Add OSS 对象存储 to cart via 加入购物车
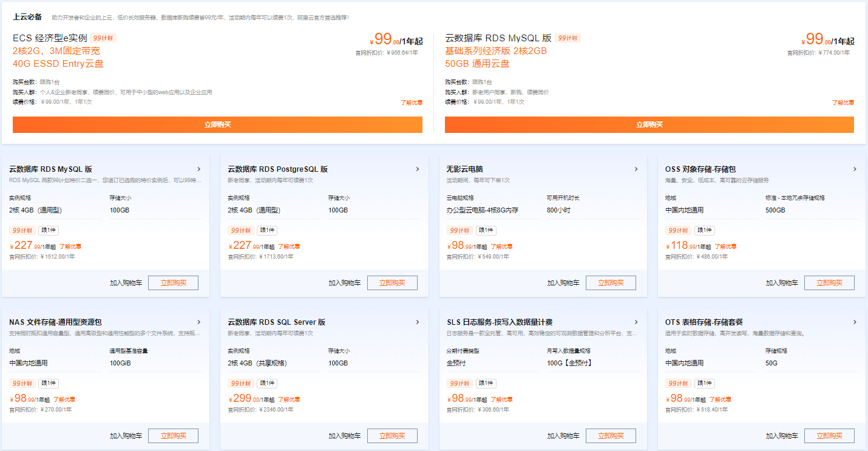This screenshot has height=451, width=868. (x=782, y=283)
